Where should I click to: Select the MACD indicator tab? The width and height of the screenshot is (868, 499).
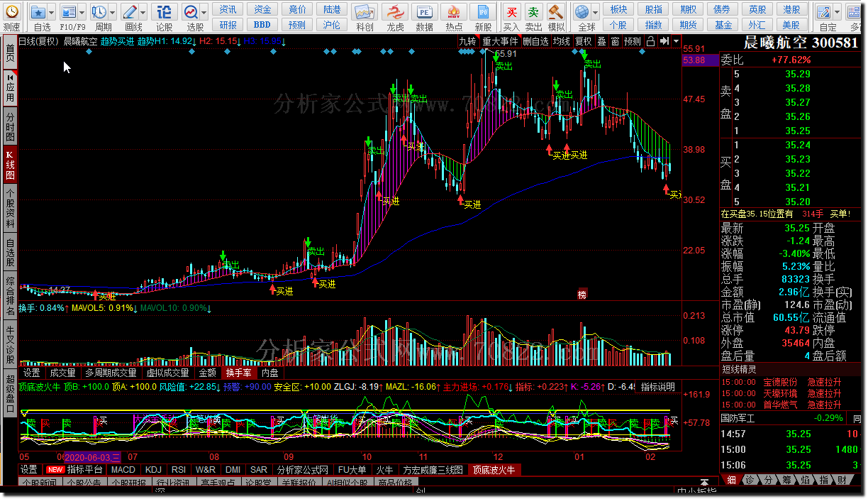point(123,470)
